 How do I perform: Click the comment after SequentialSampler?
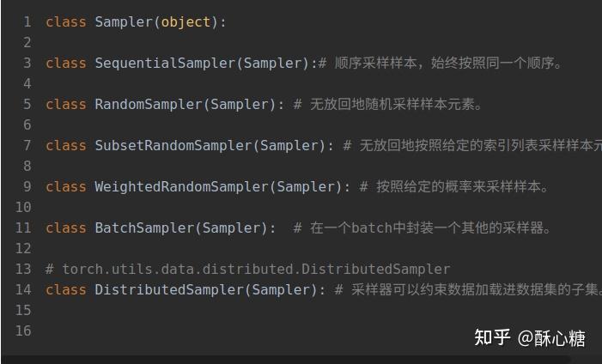point(440,63)
